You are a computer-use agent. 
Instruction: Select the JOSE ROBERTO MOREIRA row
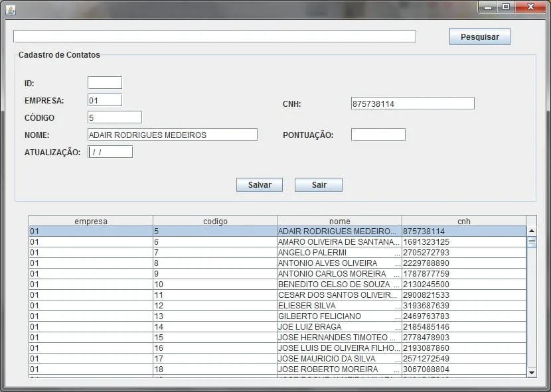[x=277, y=369]
